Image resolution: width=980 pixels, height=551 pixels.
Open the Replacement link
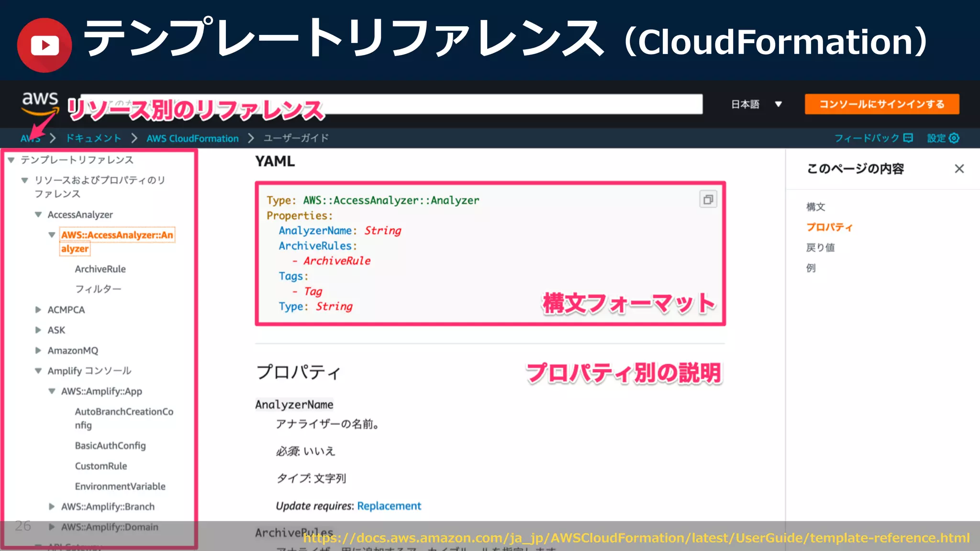point(389,506)
